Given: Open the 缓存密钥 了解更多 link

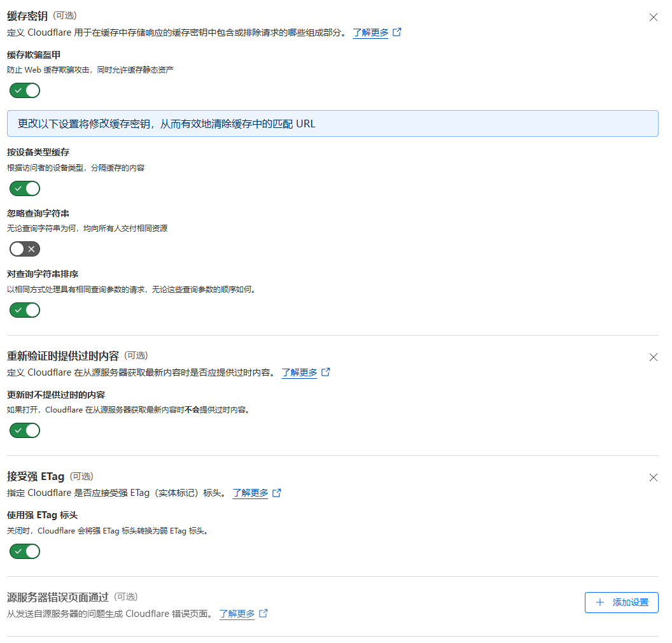Looking at the screenshot, I should pos(370,32).
